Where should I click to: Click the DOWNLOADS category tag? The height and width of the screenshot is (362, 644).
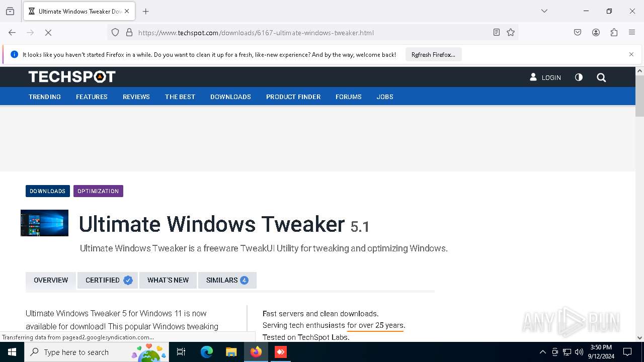[48, 191]
